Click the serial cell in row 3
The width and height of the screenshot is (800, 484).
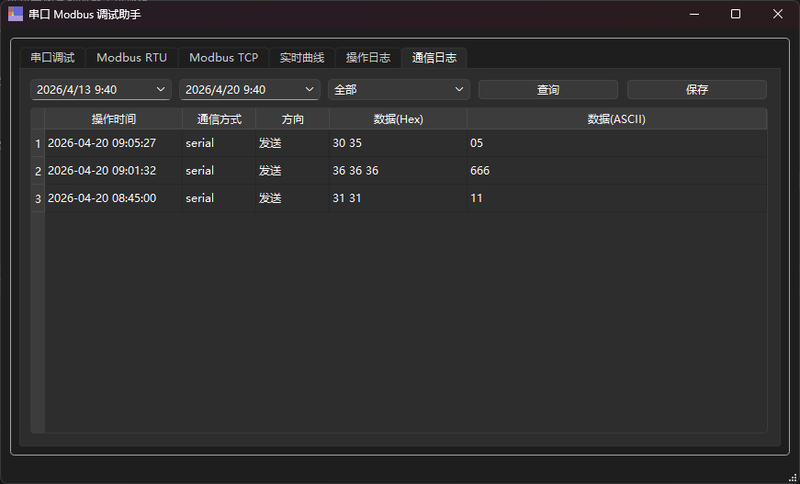219,198
